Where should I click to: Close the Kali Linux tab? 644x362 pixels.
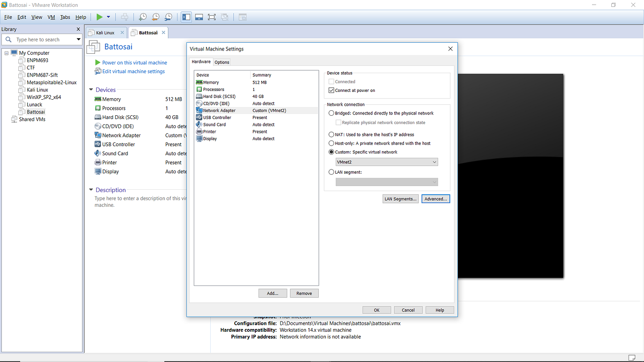(122, 33)
